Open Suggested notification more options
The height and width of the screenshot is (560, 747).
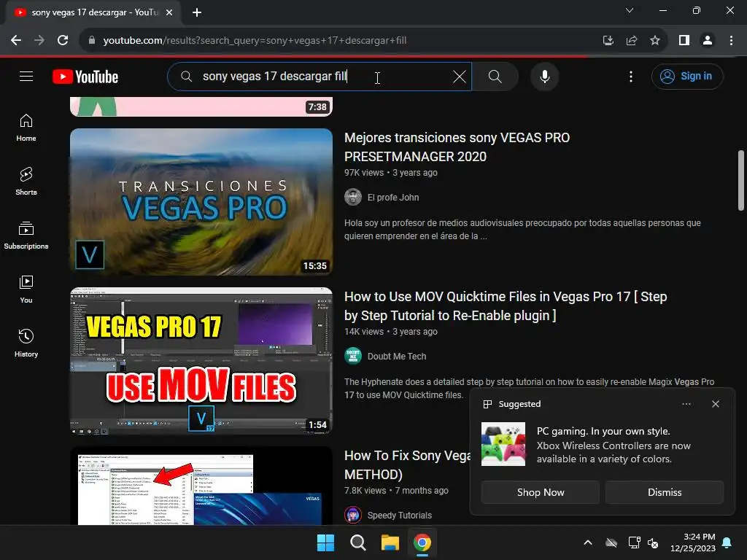(686, 404)
